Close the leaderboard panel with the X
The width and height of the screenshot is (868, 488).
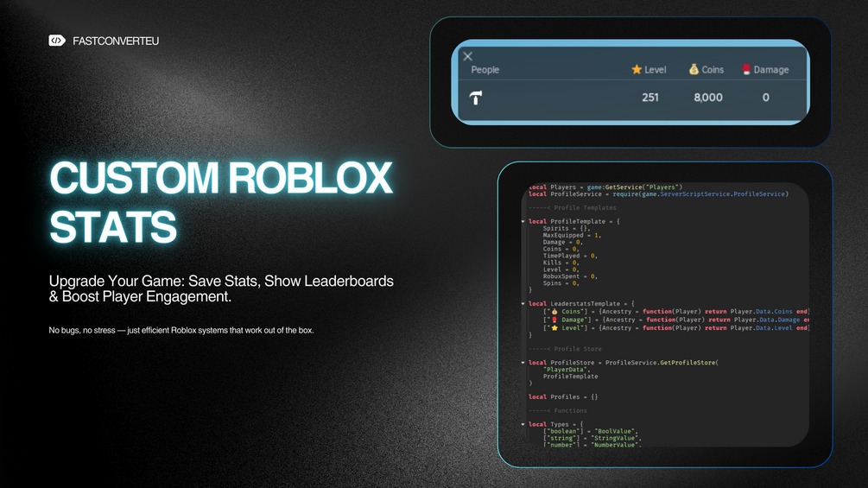click(468, 56)
